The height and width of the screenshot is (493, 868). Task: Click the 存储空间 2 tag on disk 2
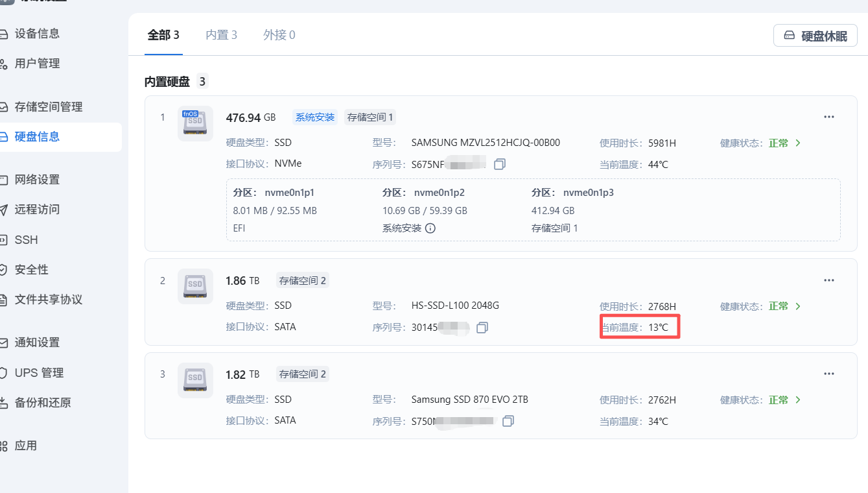(303, 281)
